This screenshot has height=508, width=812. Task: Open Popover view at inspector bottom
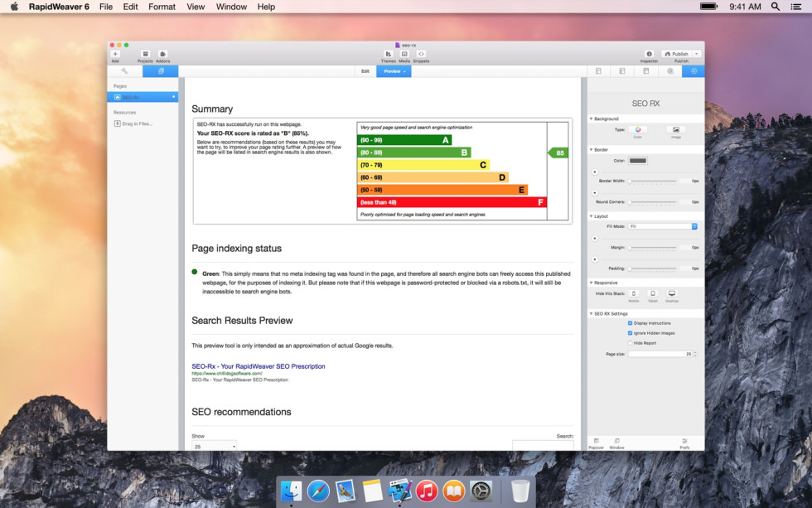click(x=596, y=442)
